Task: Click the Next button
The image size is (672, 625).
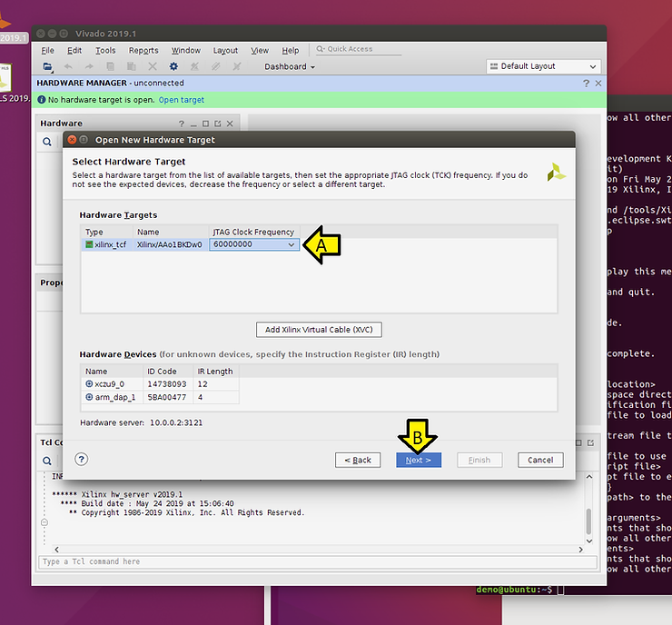Action: 419,460
